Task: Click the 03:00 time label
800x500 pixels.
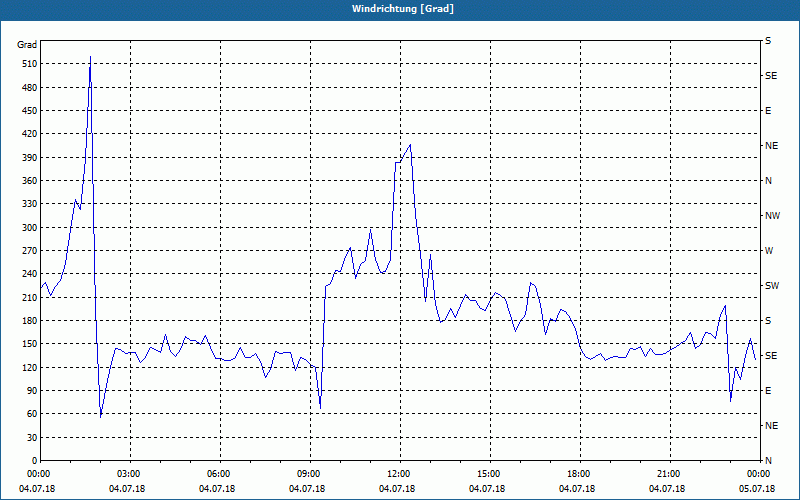Action: point(127,473)
